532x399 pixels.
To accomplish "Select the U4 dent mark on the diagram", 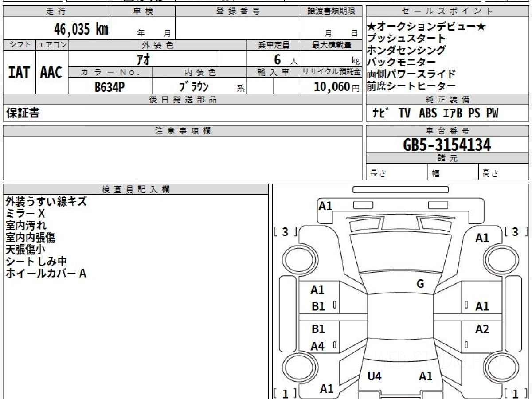I will coord(375,376).
